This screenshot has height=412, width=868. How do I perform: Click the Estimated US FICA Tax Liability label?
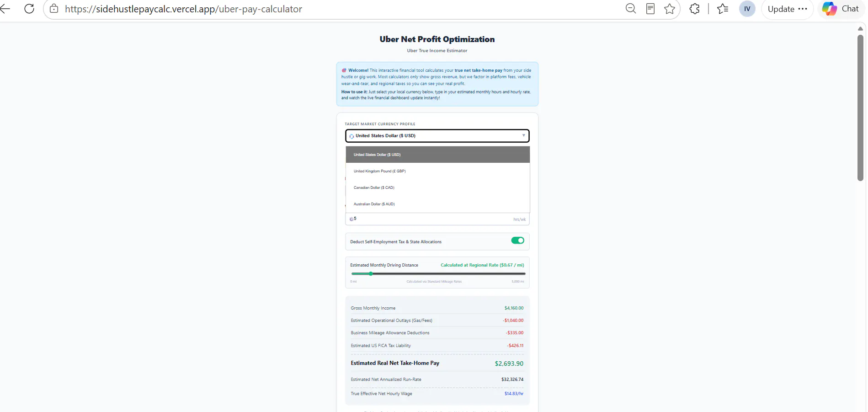click(381, 346)
